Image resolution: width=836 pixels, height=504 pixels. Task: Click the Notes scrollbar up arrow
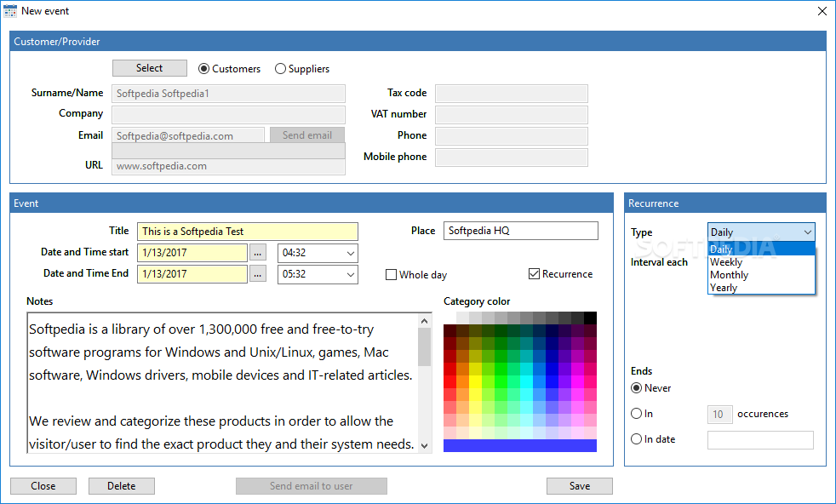(425, 321)
